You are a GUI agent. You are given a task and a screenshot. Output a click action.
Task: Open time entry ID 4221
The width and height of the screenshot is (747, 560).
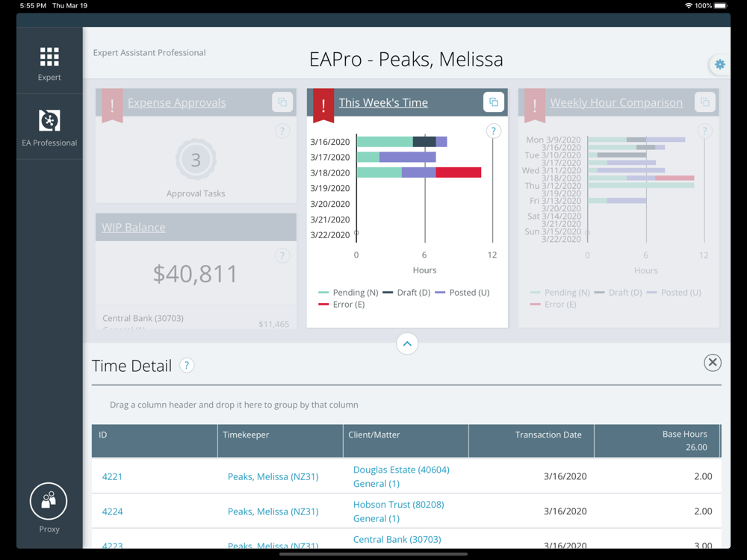pos(113,476)
